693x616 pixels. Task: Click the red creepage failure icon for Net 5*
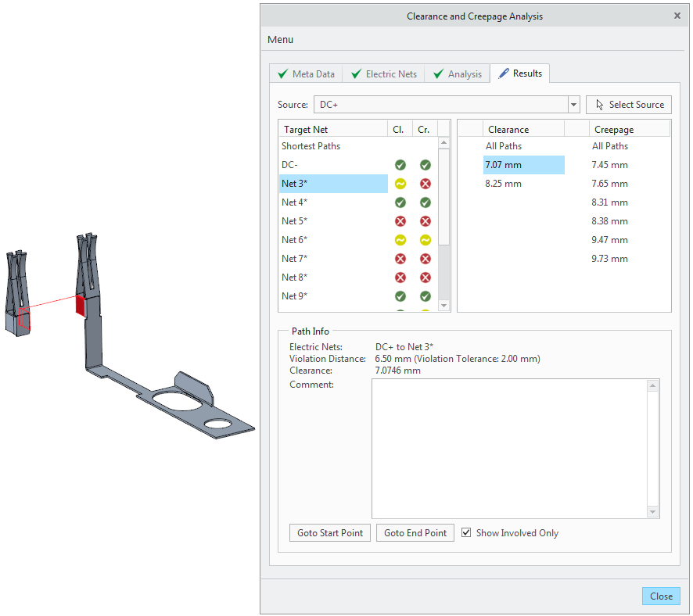click(425, 221)
